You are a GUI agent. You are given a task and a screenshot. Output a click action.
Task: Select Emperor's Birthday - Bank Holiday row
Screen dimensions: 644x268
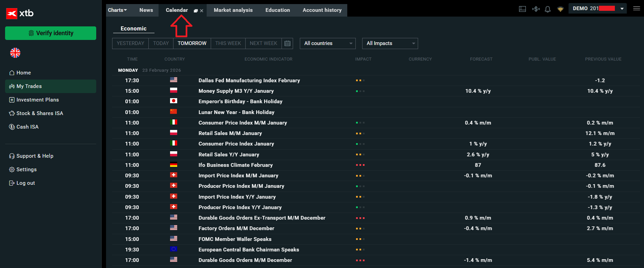click(376, 102)
